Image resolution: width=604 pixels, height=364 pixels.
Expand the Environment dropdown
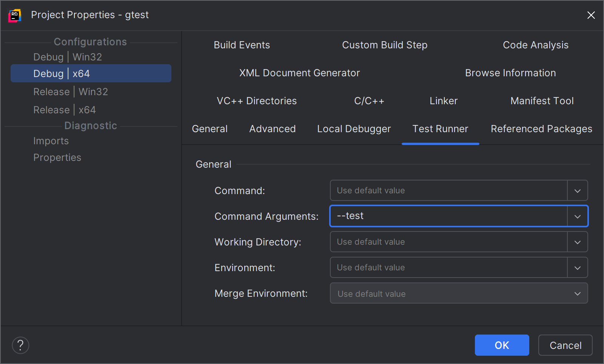(577, 267)
